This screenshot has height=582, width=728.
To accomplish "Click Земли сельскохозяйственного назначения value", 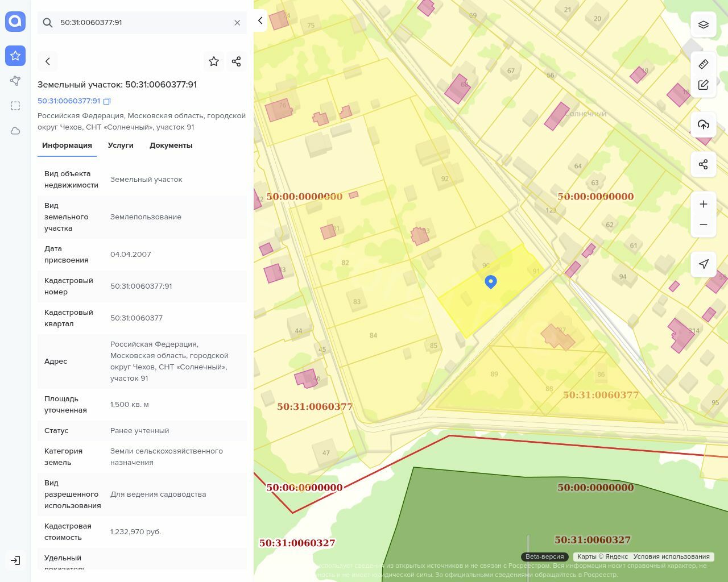I will (167, 457).
